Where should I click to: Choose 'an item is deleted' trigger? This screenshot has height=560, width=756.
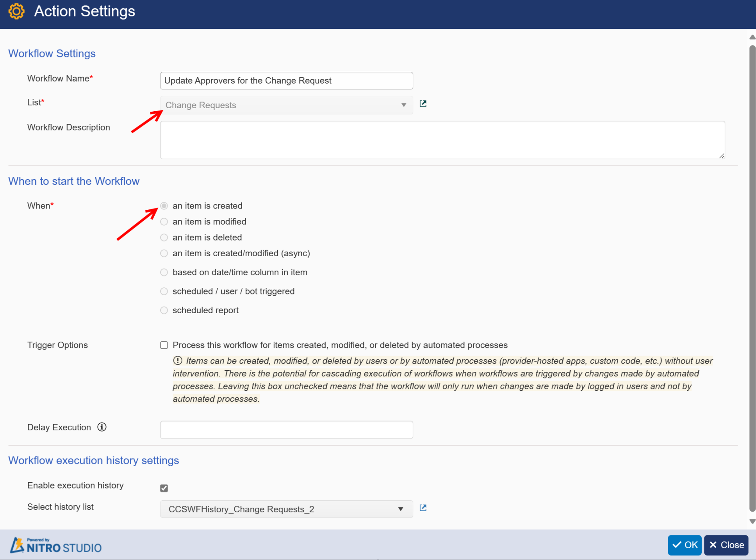click(x=164, y=237)
